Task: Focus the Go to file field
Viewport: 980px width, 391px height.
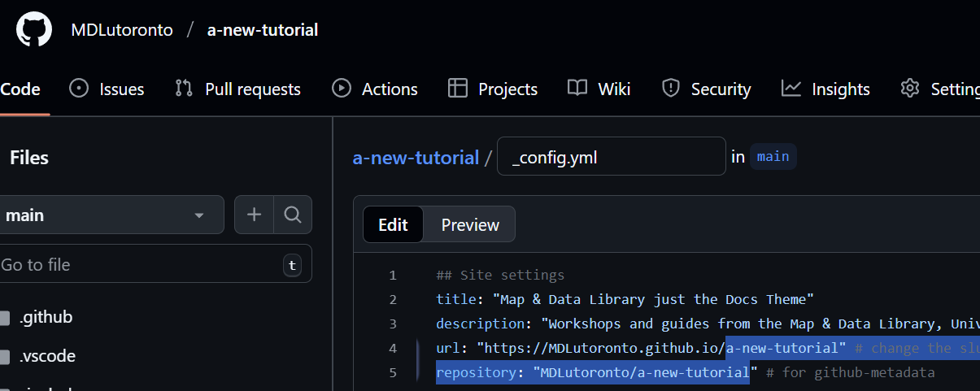Action: 155,264
